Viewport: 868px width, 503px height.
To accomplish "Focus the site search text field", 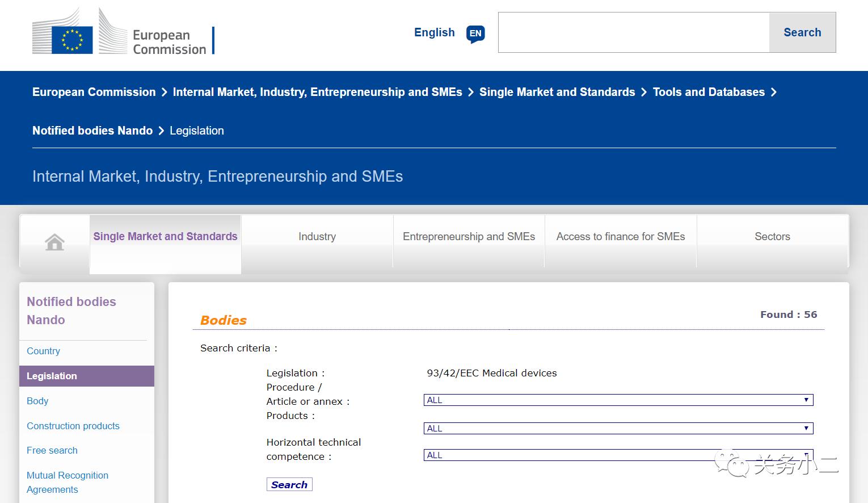I will pos(633,33).
